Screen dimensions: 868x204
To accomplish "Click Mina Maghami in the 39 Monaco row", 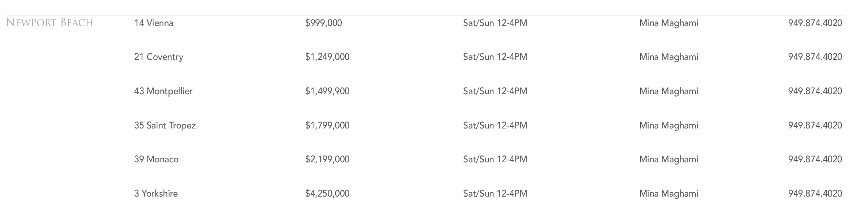I will (669, 159).
